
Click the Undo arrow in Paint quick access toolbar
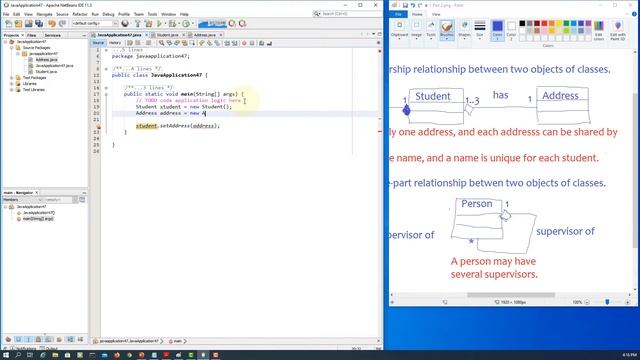pos(413,5)
